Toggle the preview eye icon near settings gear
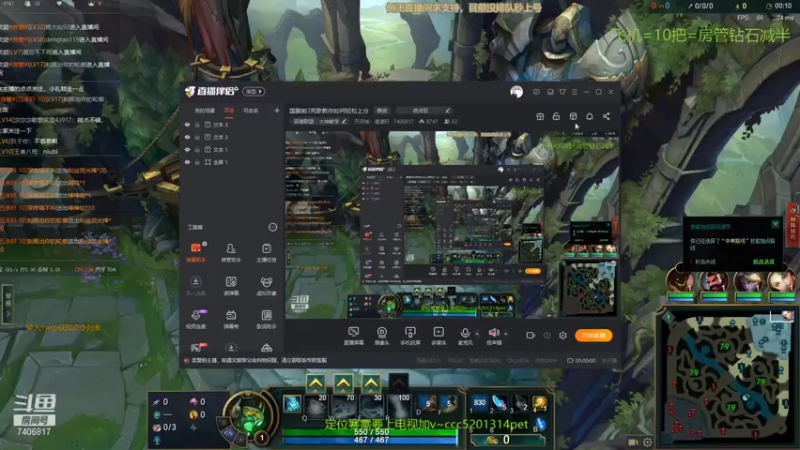Image resolution: width=800 pixels, height=450 pixels. (x=547, y=335)
